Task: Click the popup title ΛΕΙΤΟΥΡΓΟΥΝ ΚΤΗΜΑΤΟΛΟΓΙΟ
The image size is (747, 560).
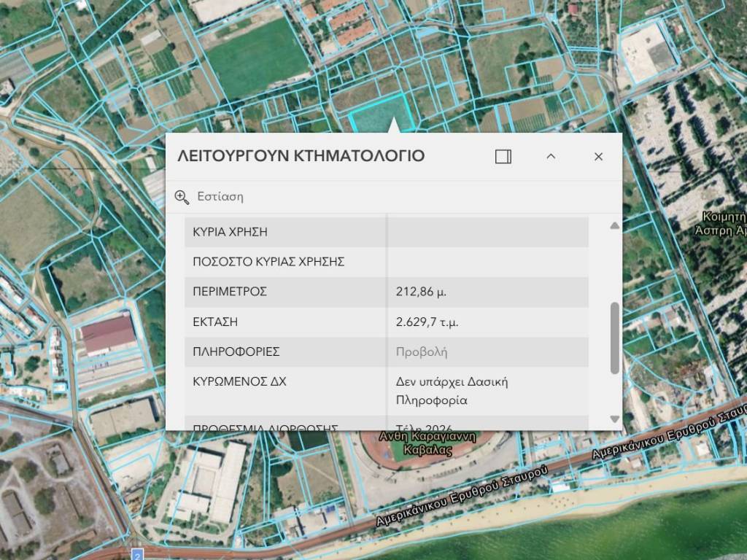Action: coord(301,156)
